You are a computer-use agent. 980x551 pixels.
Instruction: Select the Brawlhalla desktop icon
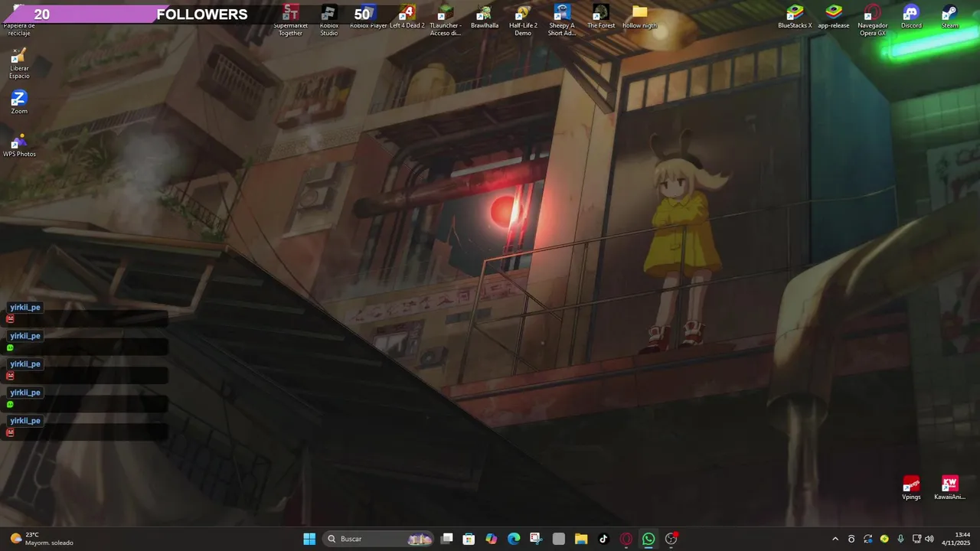click(484, 17)
